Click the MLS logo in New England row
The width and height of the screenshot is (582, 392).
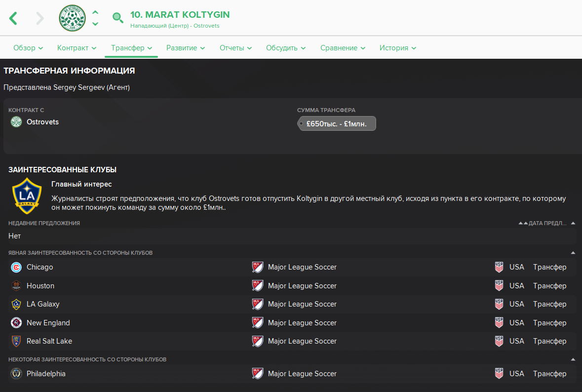(x=258, y=323)
